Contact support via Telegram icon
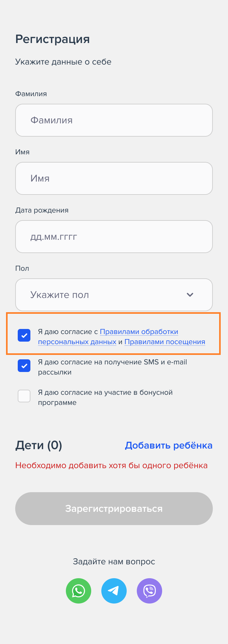Image resolution: width=228 pixels, height=644 pixels. click(114, 591)
